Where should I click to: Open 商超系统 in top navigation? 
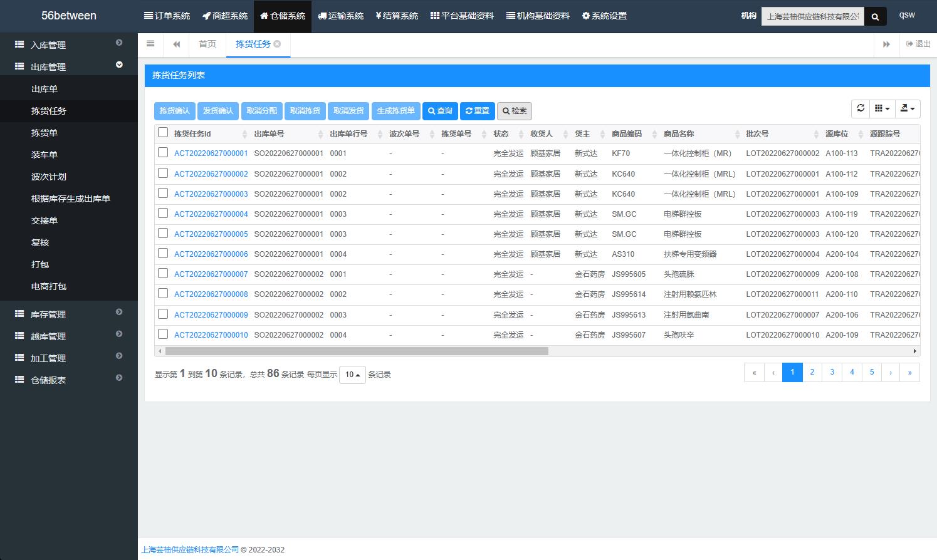pyautogui.click(x=225, y=16)
